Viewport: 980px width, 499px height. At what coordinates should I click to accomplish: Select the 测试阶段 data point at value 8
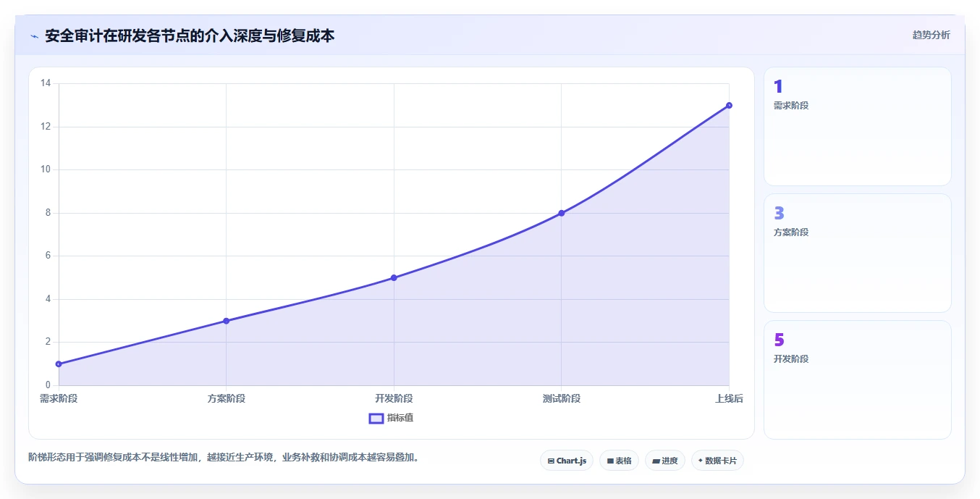[x=562, y=213]
